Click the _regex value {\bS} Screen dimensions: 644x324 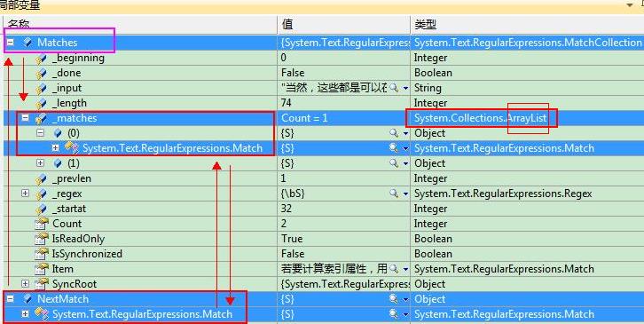pyautogui.click(x=293, y=194)
